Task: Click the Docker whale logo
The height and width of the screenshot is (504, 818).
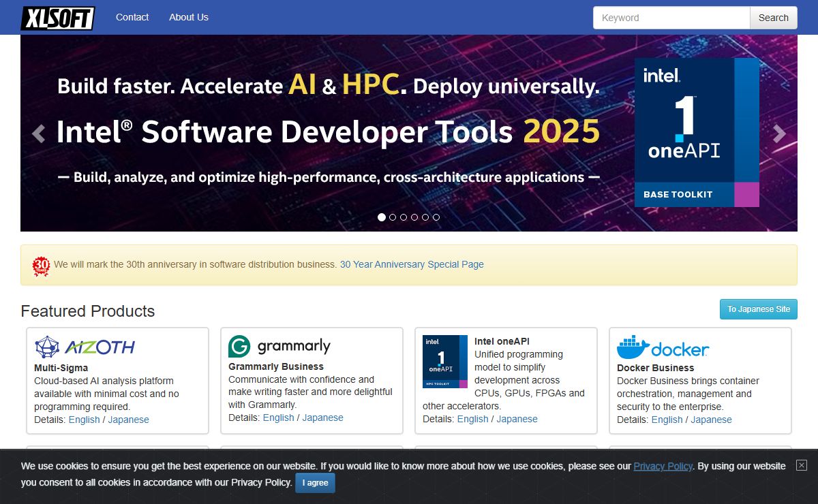Action: click(x=663, y=347)
